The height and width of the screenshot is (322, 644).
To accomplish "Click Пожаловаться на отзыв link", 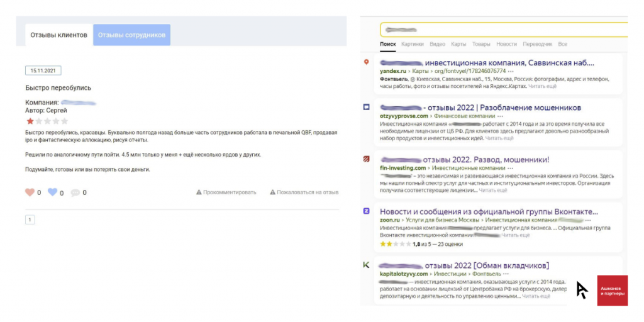I will coord(304,192).
